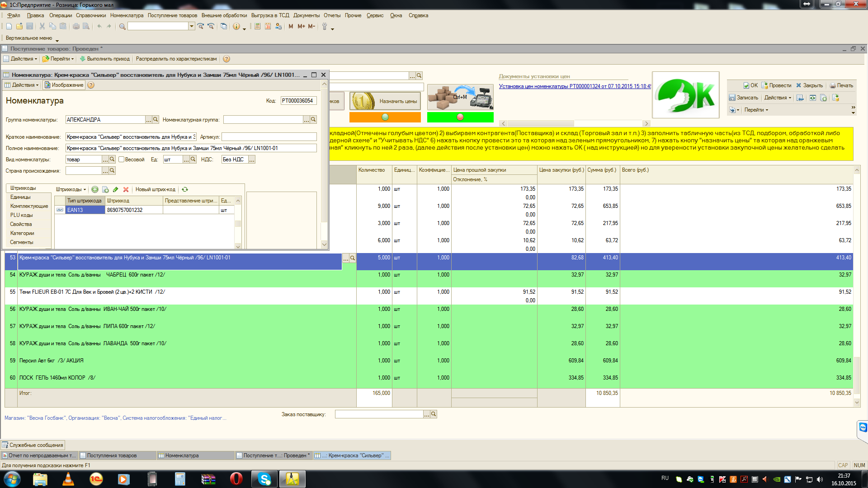Click in the Заказ поставщику field

[379, 414]
